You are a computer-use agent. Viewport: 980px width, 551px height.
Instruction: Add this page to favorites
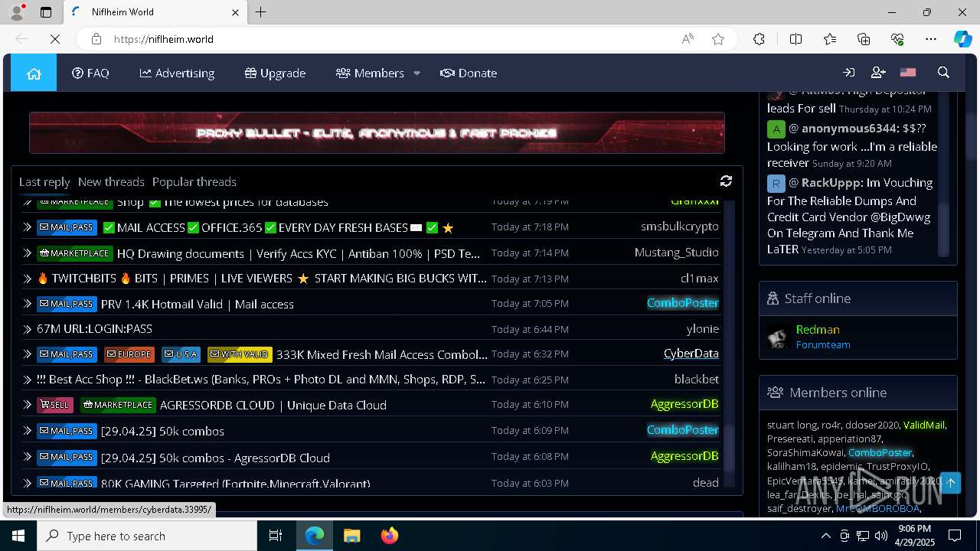[718, 39]
